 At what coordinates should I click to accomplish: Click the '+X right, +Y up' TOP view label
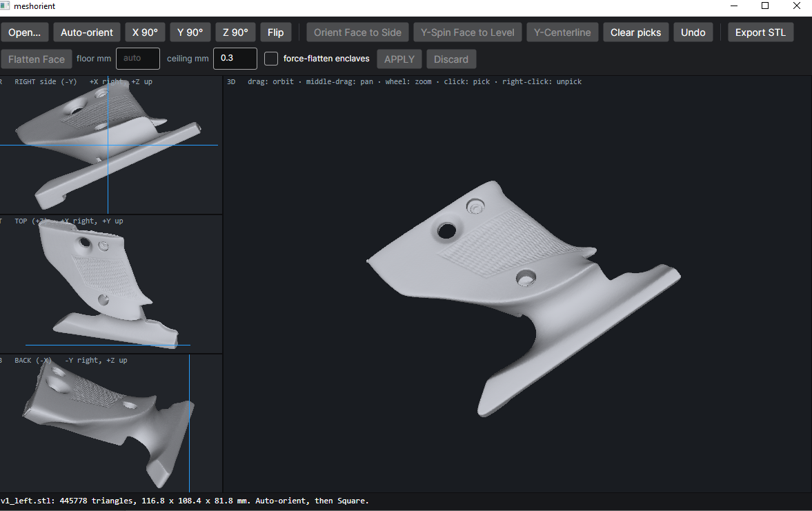click(92, 221)
